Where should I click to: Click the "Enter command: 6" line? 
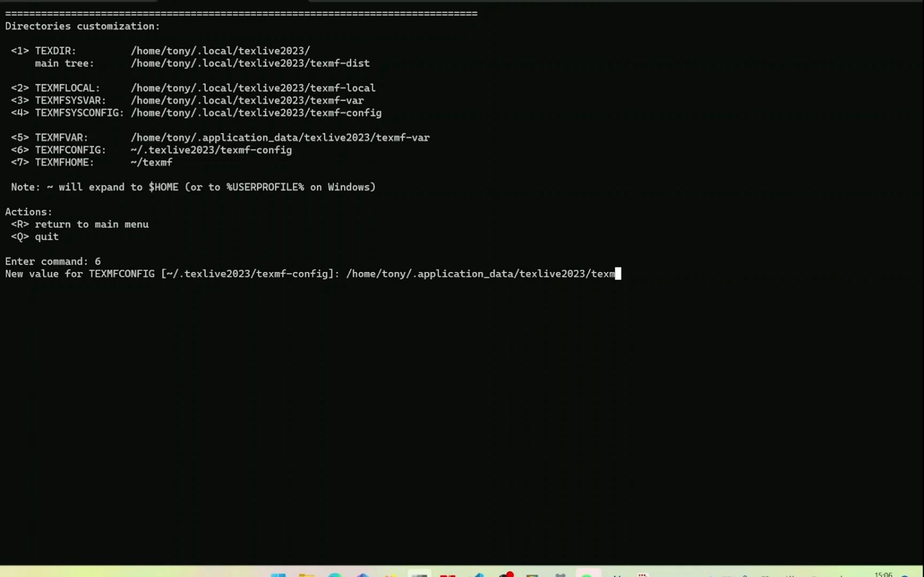point(52,261)
